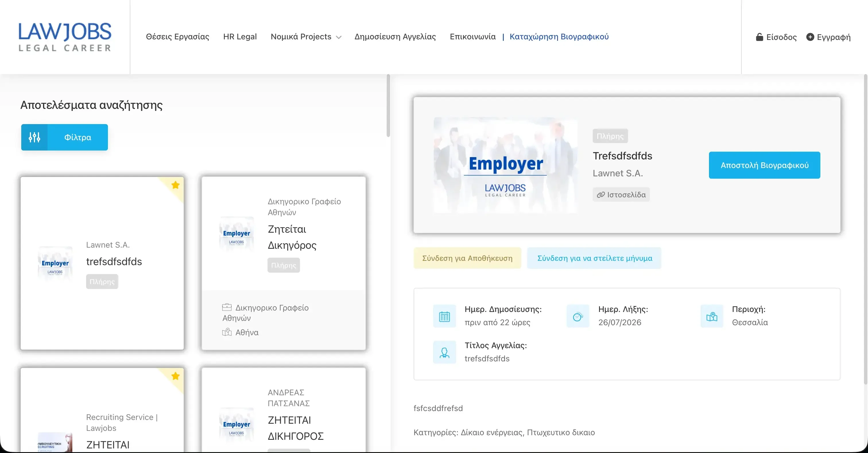Click map icon for Περιοχή
Viewport: 868px width, 453px height.
pyautogui.click(x=712, y=316)
